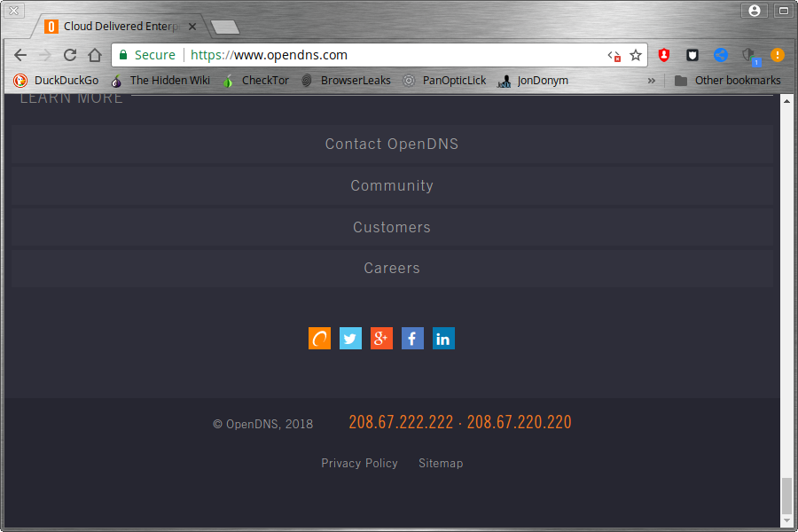The height and width of the screenshot is (532, 798).
Task: Open a new tab
Action: click(225, 27)
